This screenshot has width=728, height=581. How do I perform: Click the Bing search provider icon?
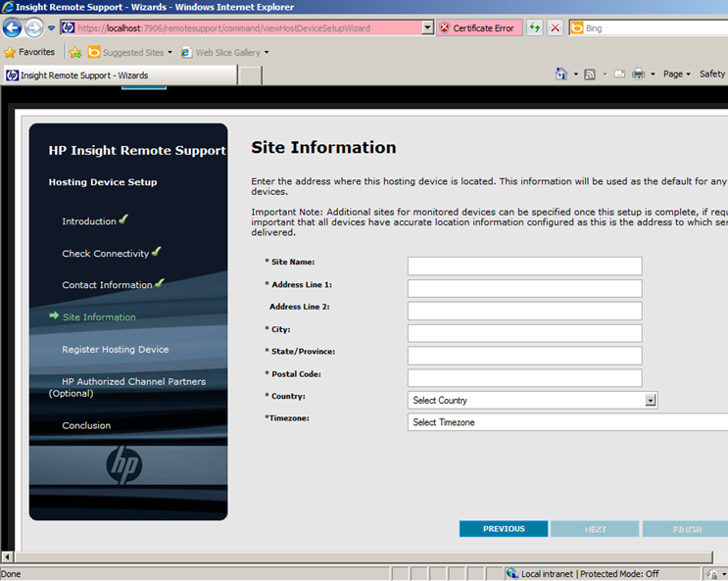(577, 27)
